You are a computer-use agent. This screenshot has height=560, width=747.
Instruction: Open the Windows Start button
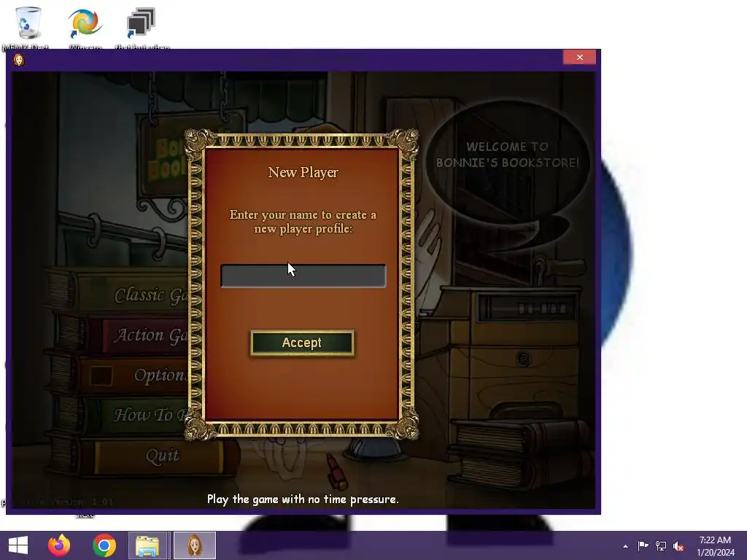[x=18, y=545]
